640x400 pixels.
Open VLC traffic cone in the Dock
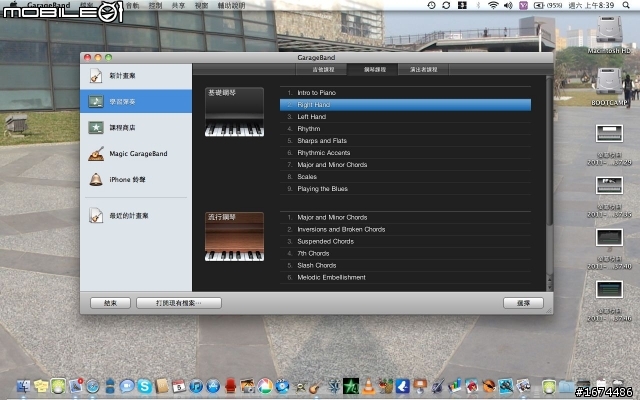368,386
